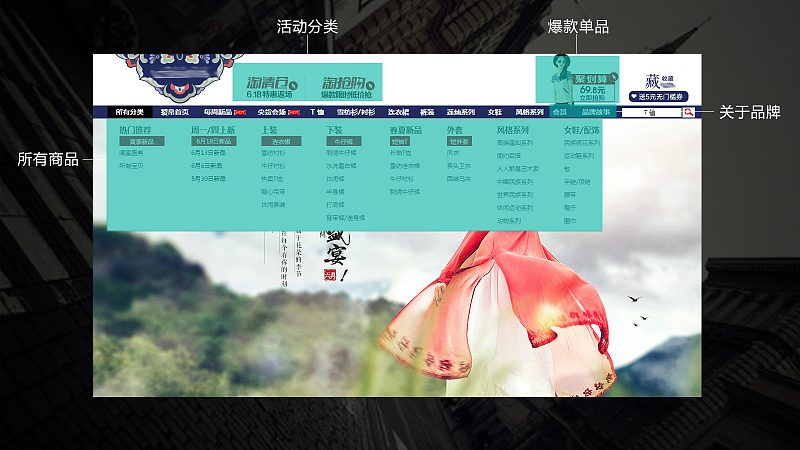Viewport: 800px width, 450px height.
Task: Click the search input field with T恤
Action: (x=650, y=112)
